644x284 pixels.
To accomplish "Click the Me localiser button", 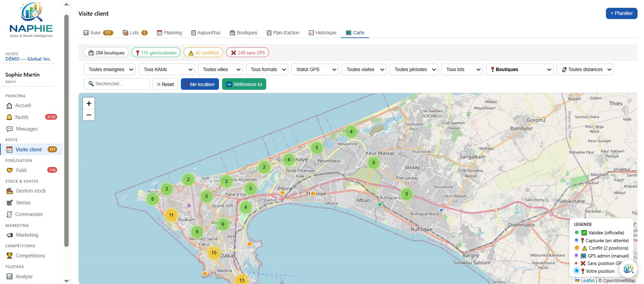I will point(200,84).
